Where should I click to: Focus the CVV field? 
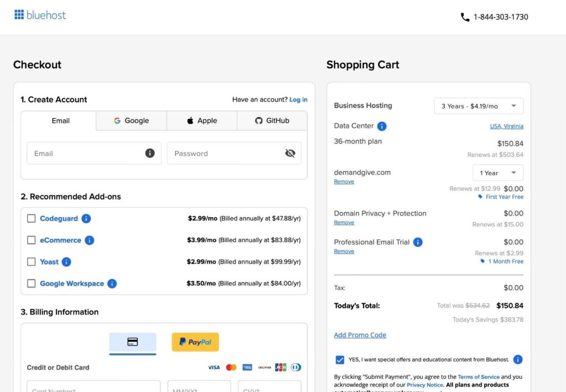click(270, 386)
